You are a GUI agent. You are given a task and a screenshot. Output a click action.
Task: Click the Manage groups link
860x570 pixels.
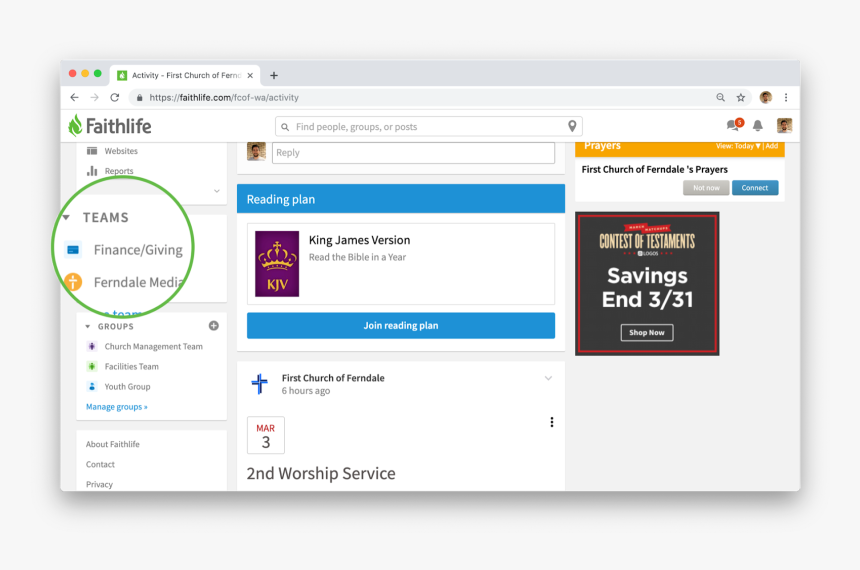(117, 407)
